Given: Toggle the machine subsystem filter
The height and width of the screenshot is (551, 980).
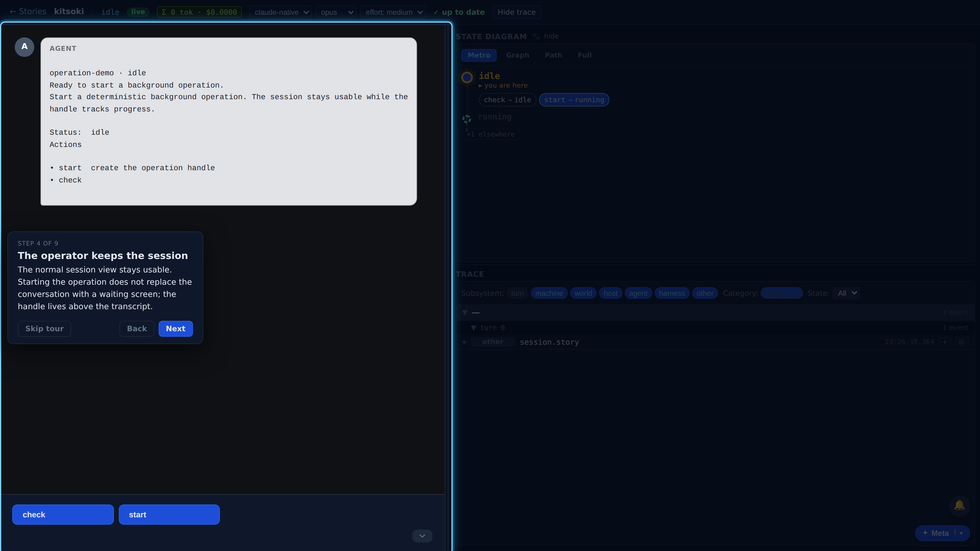Looking at the screenshot, I should coord(549,293).
